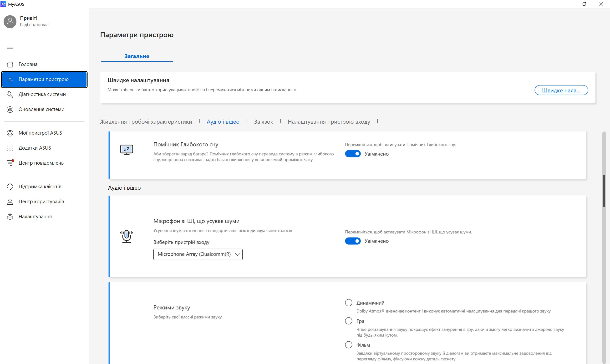Expand Microphone Array input device dropdown
Viewport: 610px width, 364px height.
[x=198, y=254]
